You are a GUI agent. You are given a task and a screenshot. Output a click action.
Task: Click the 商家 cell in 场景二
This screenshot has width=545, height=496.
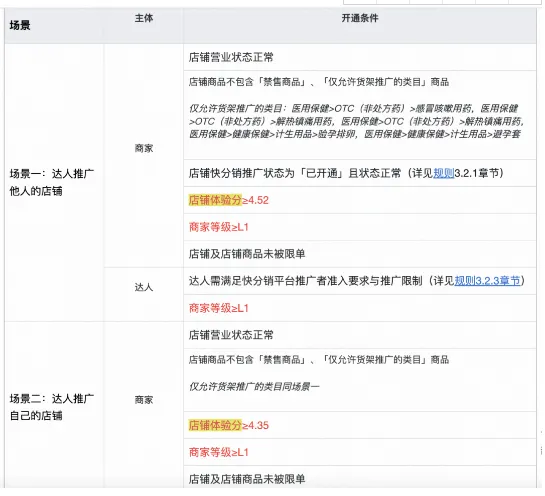click(x=144, y=400)
